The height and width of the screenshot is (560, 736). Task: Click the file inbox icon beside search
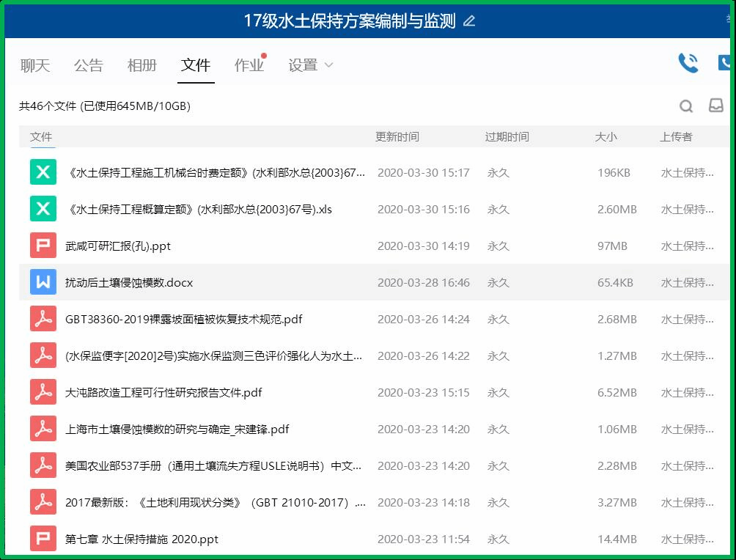pyautogui.click(x=718, y=106)
